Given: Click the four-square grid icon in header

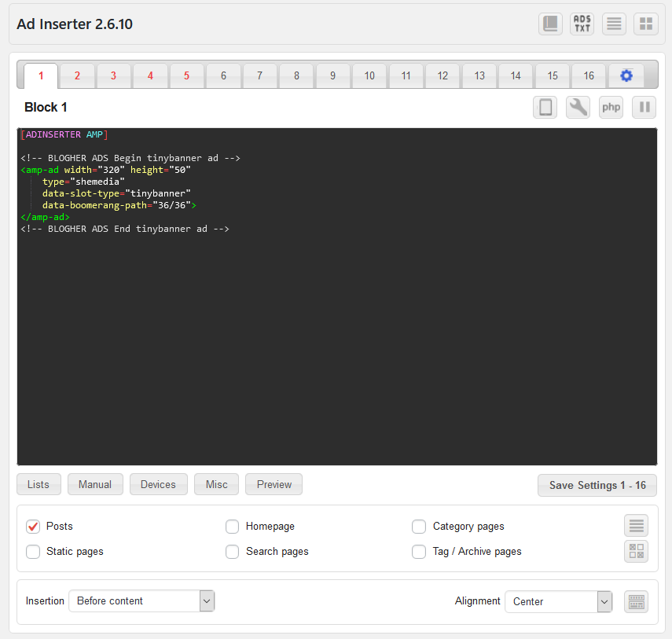Looking at the screenshot, I should pos(646,24).
